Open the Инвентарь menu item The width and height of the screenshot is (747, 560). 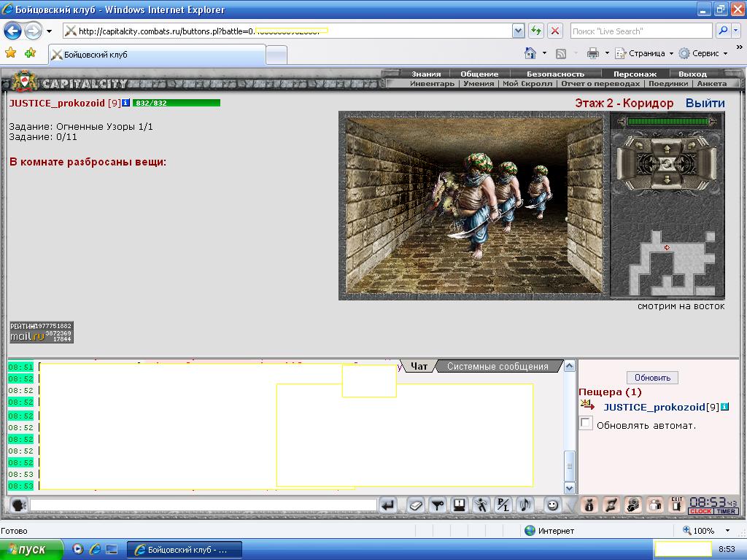pyautogui.click(x=432, y=83)
